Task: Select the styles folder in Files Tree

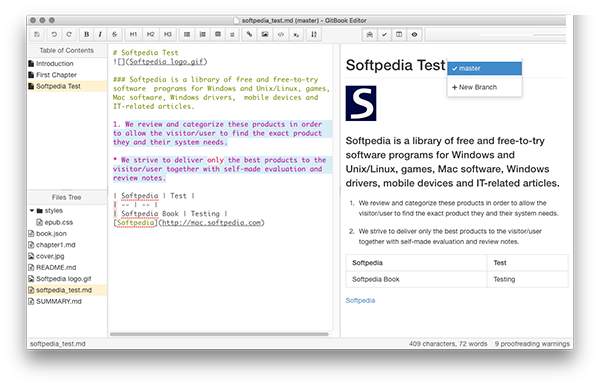Action: point(50,211)
